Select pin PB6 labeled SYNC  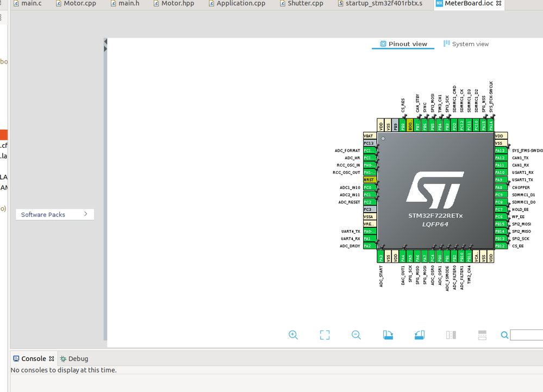click(425, 125)
